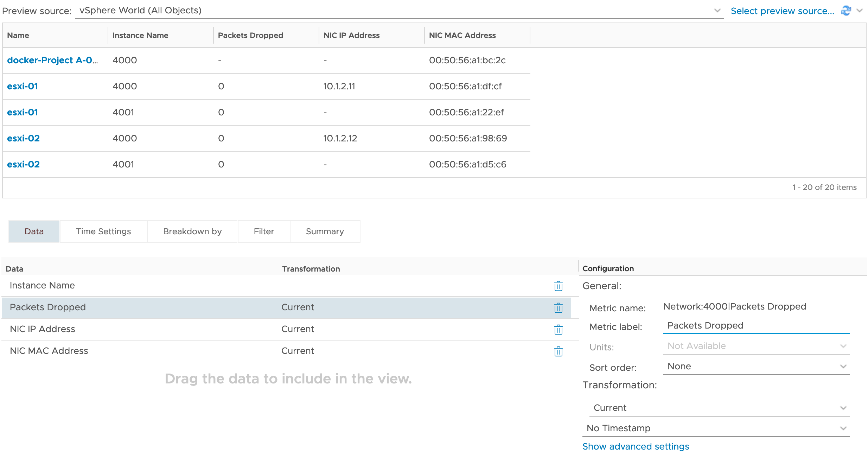Viewport: 868px width, 458px height.
Task: Open esxi-02 link with IP 10.1.2.12
Action: pos(23,138)
